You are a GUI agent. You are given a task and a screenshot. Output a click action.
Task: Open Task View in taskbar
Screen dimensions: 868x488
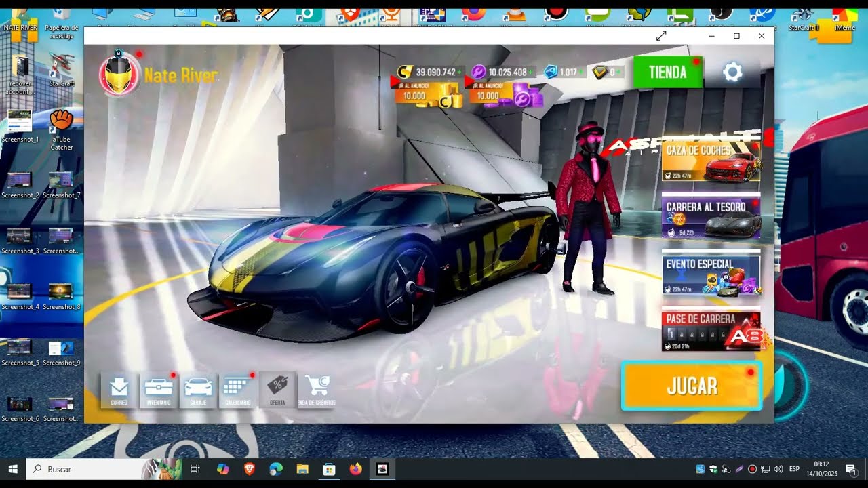pos(195,469)
